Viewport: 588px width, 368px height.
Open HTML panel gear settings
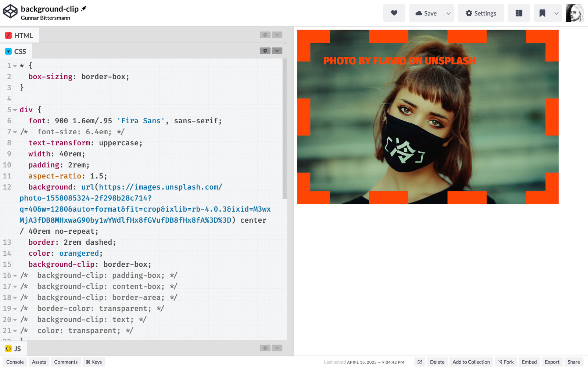[x=265, y=35]
